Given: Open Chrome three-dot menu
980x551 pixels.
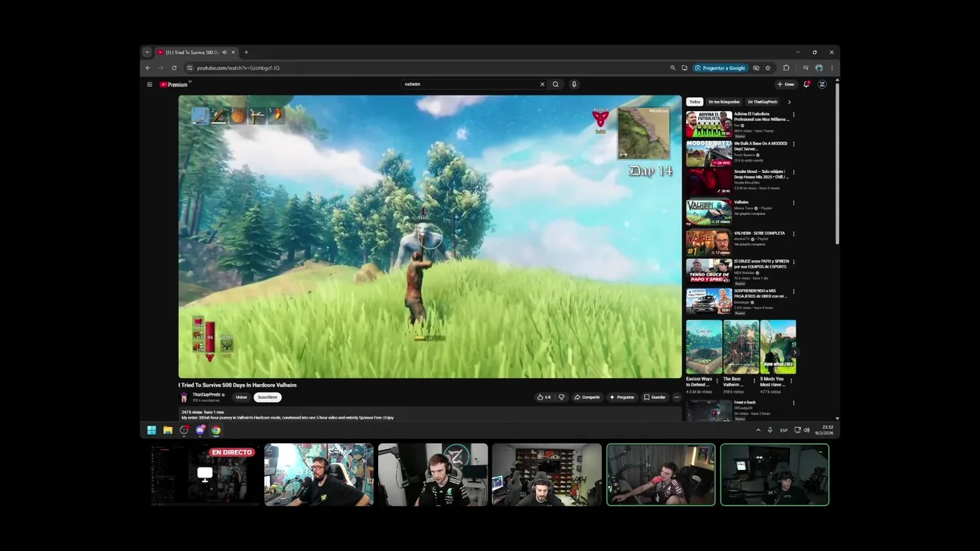Looking at the screenshot, I should pos(831,67).
